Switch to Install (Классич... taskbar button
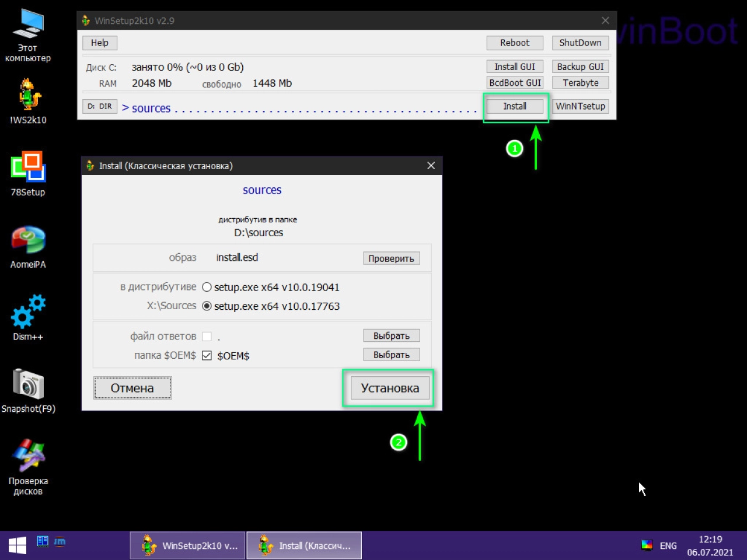Viewport: 747px width, 560px height. (304, 545)
